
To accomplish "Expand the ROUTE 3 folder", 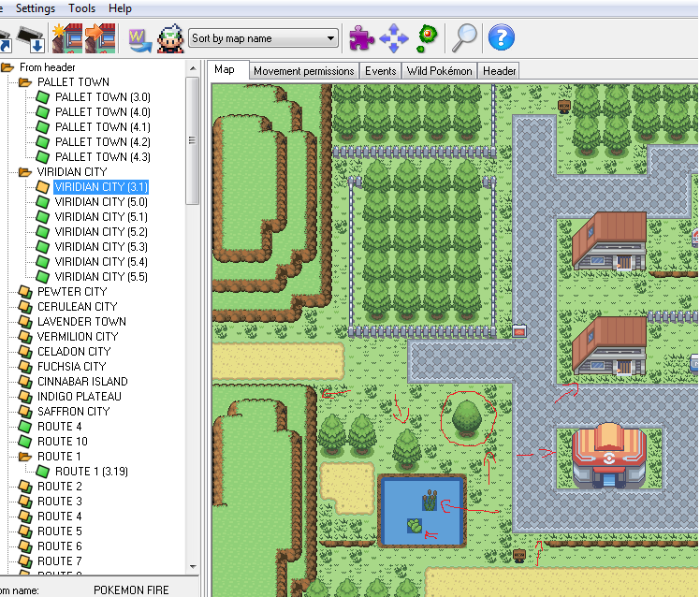I will pyautogui.click(x=25, y=502).
